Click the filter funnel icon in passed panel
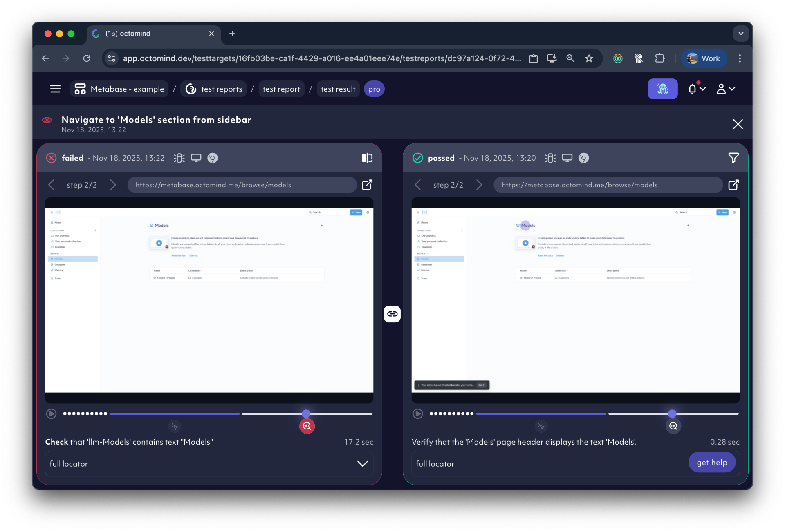This screenshot has width=785, height=532. 733,158
